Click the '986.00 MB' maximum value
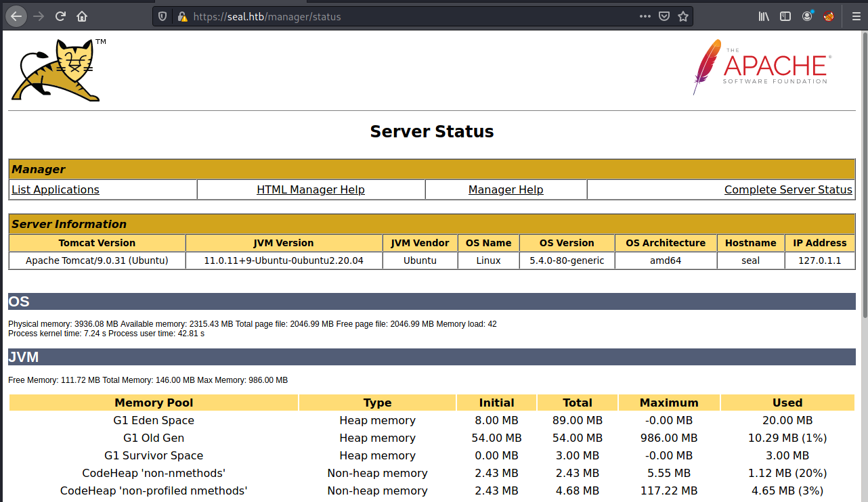 coord(669,438)
